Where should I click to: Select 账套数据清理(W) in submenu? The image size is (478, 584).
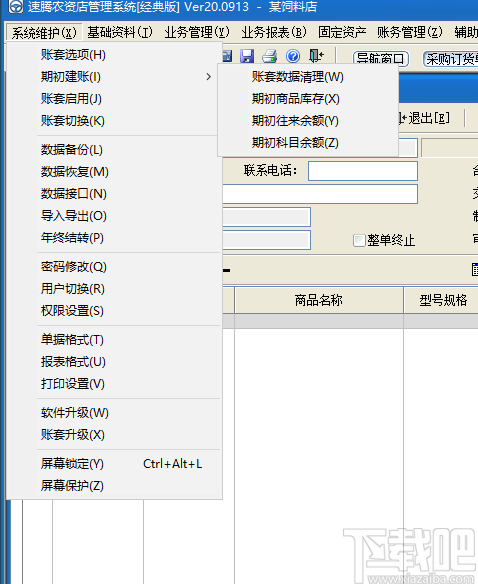308,77
